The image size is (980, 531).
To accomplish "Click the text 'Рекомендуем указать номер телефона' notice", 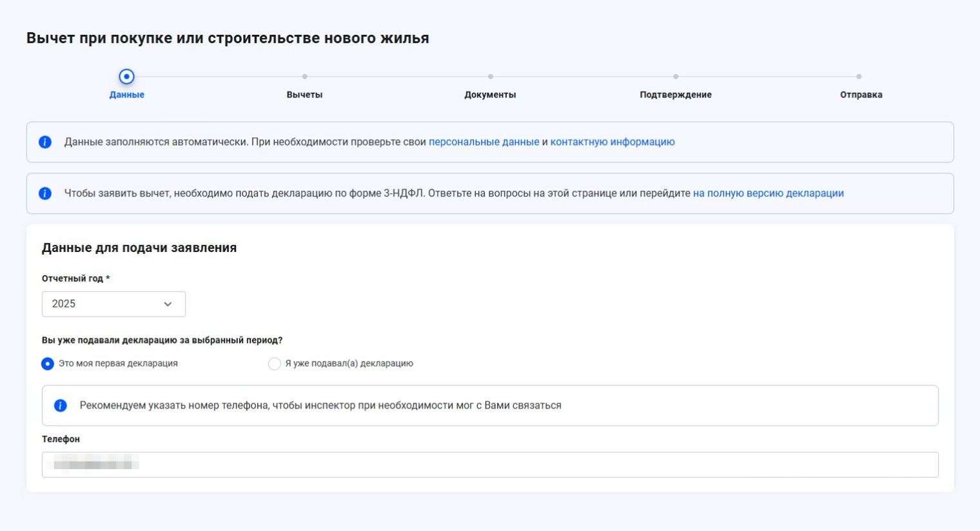I will (320, 405).
